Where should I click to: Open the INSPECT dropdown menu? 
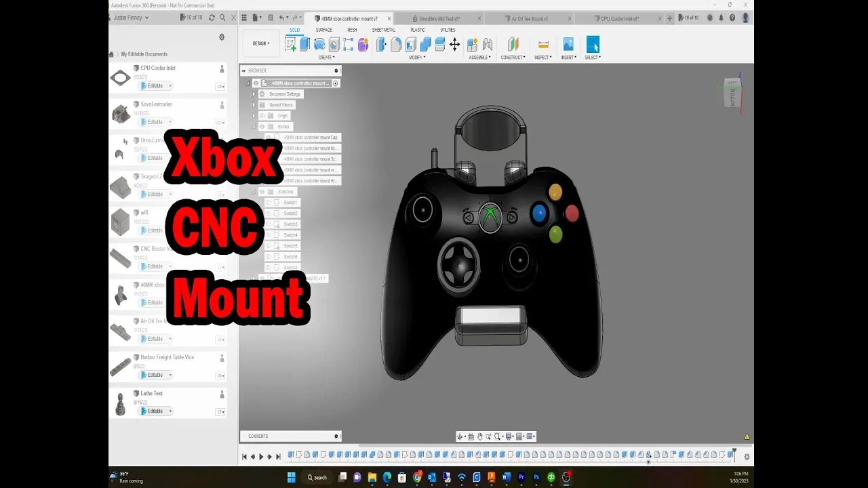coord(543,58)
